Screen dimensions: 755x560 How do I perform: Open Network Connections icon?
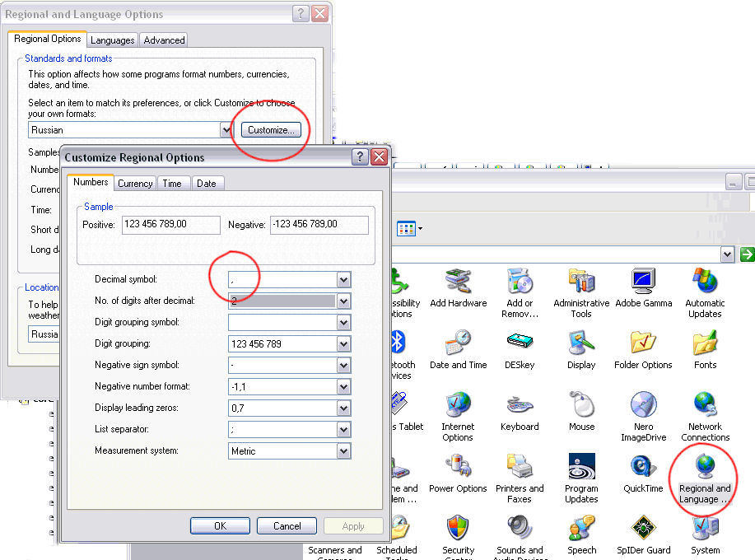pyautogui.click(x=705, y=404)
